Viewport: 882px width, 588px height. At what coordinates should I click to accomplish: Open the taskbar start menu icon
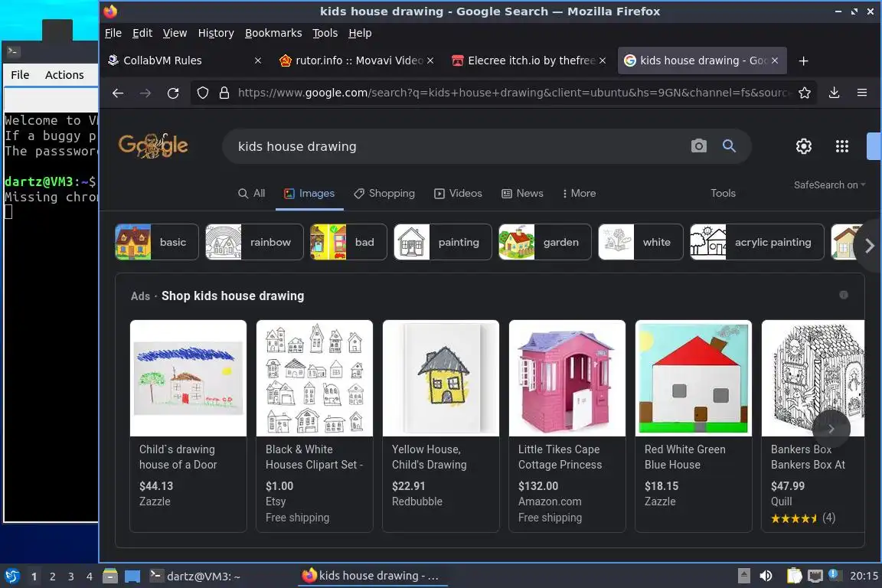click(11, 577)
